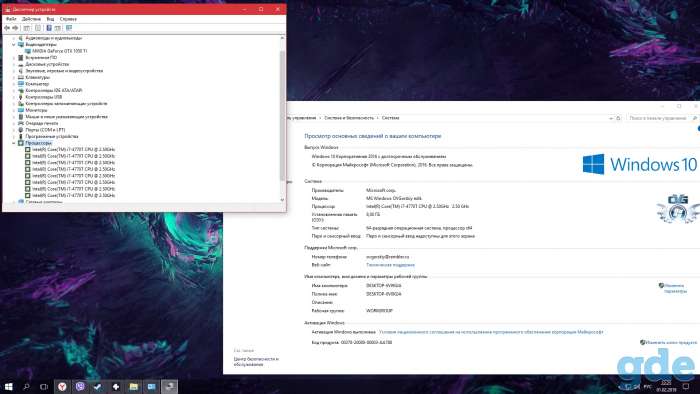Select NVIDIA GeForce GTX 1050 Ti device

(x=59, y=51)
